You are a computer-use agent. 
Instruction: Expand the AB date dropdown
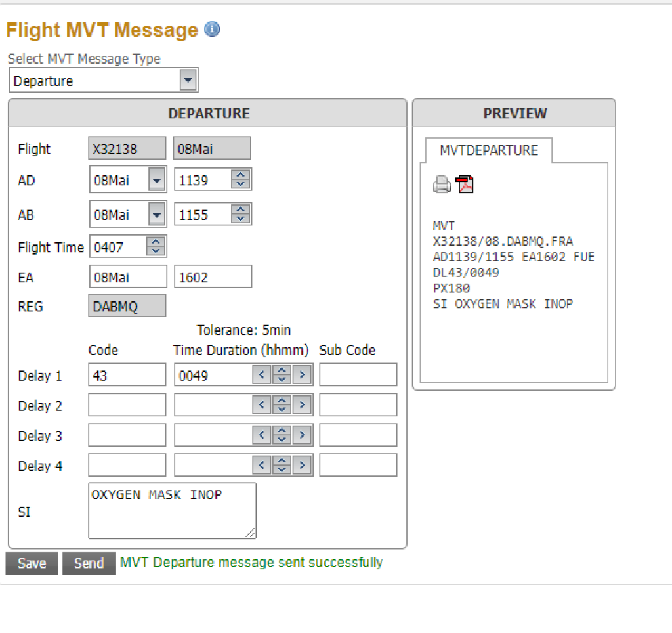tap(157, 215)
